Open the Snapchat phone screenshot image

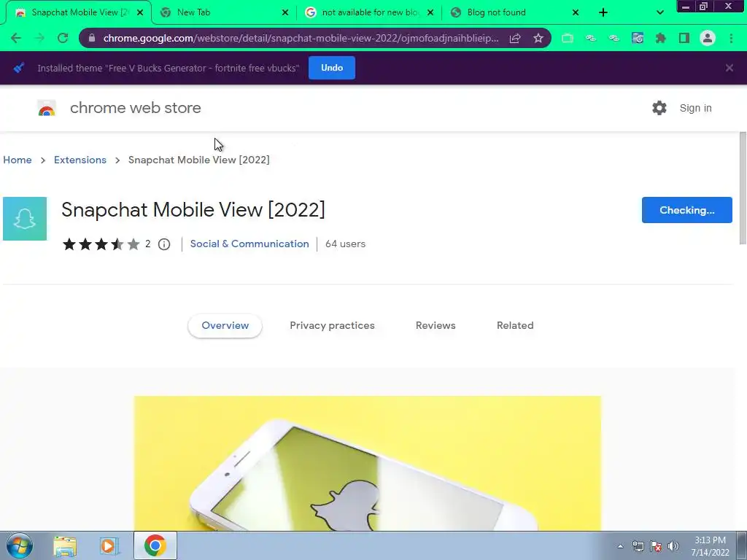368,463
